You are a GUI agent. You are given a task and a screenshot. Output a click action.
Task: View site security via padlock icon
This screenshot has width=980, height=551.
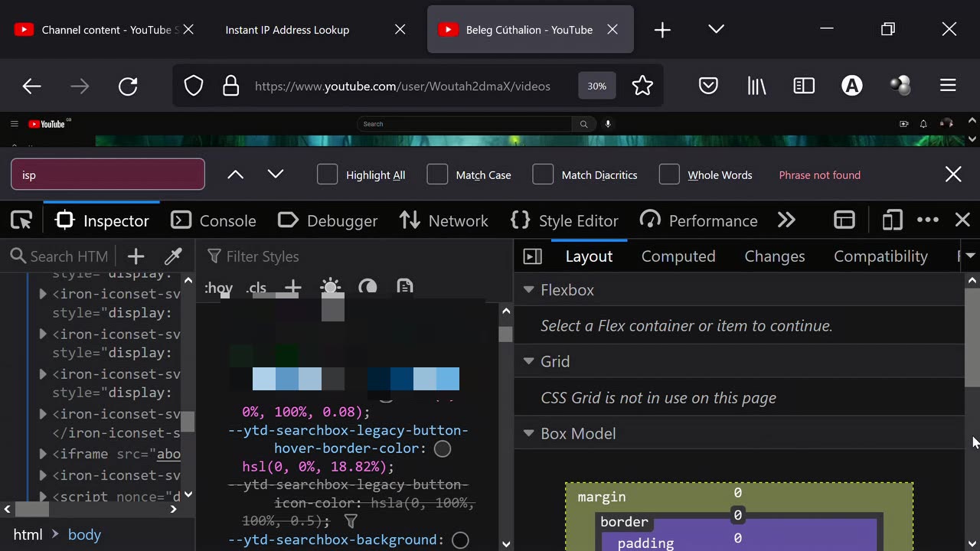pyautogui.click(x=230, y=86)
